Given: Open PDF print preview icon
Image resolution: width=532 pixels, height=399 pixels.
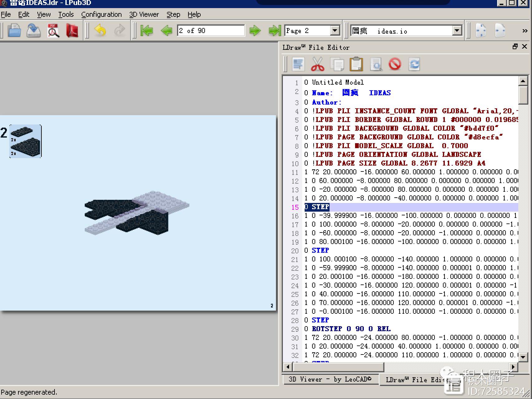Looking at the screenshot, I should coord(53,31).
